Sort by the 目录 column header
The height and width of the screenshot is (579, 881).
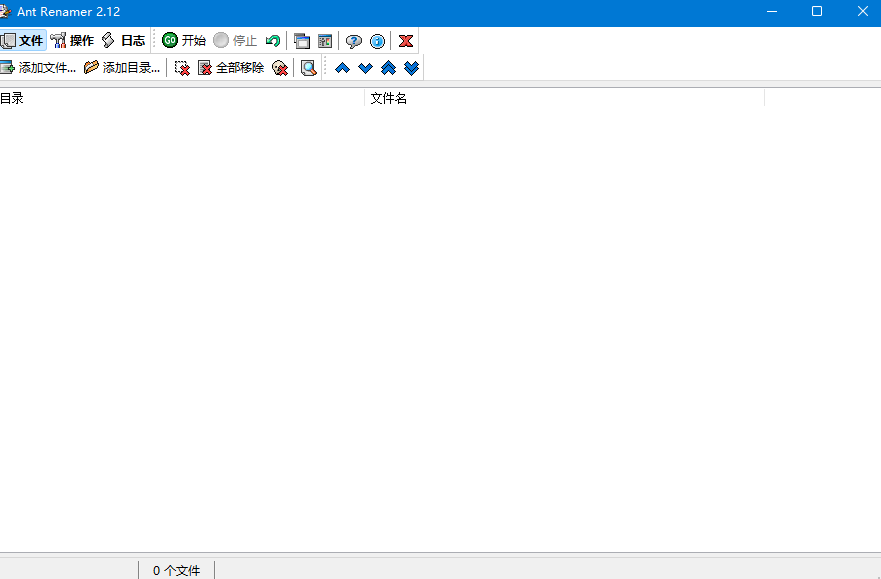click(x=182, y=98)
